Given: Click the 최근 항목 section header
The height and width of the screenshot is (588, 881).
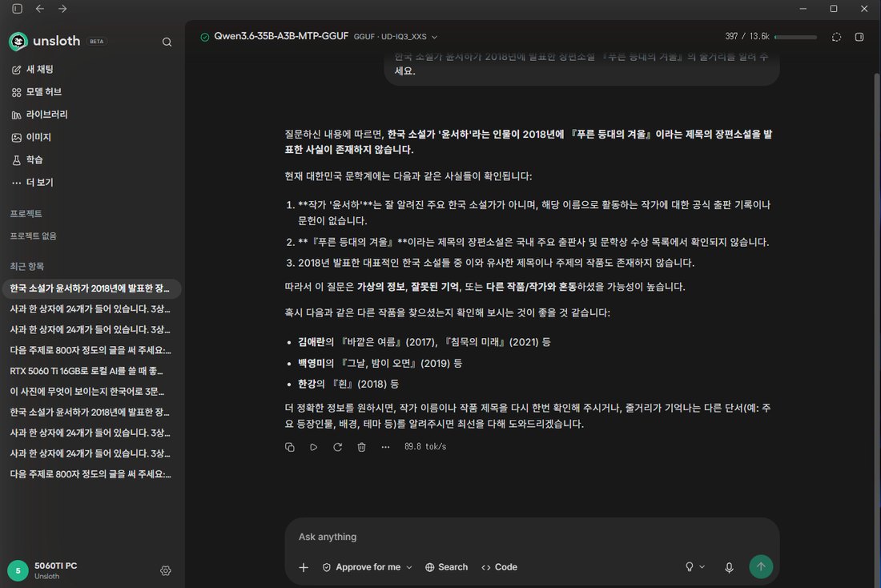Looking at the screenshot, I should pyautogui.click(x=26, y=267).
